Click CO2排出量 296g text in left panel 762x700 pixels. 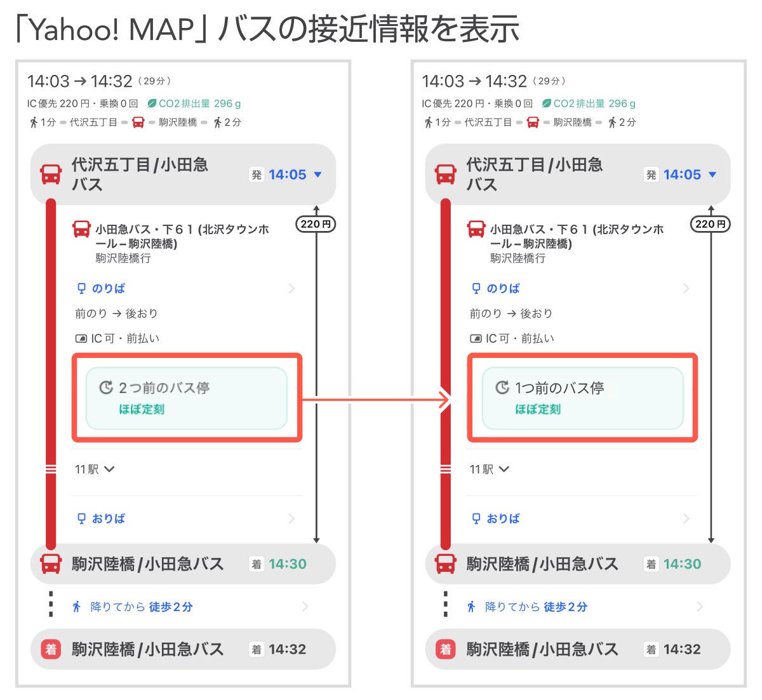coord(200,103)
